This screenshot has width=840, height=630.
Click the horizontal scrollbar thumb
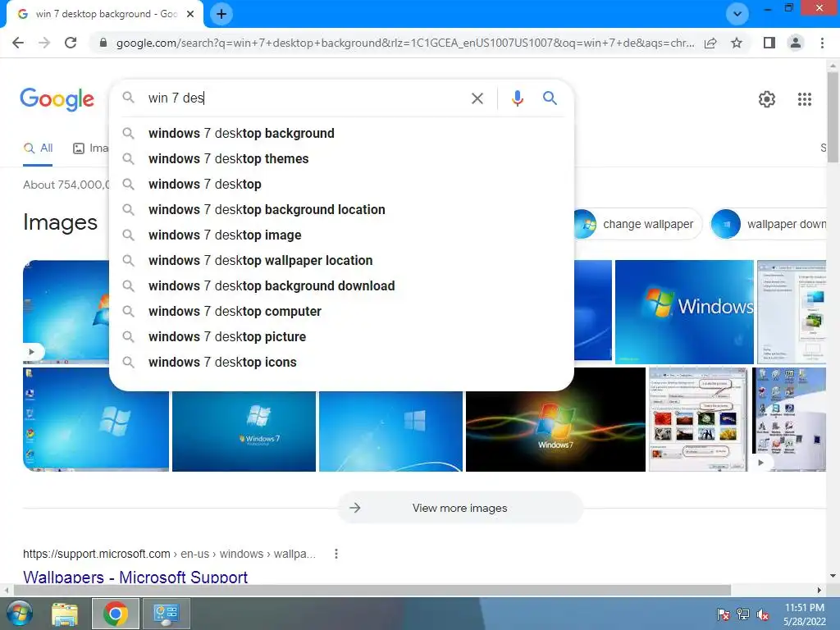tap(372, 591)
